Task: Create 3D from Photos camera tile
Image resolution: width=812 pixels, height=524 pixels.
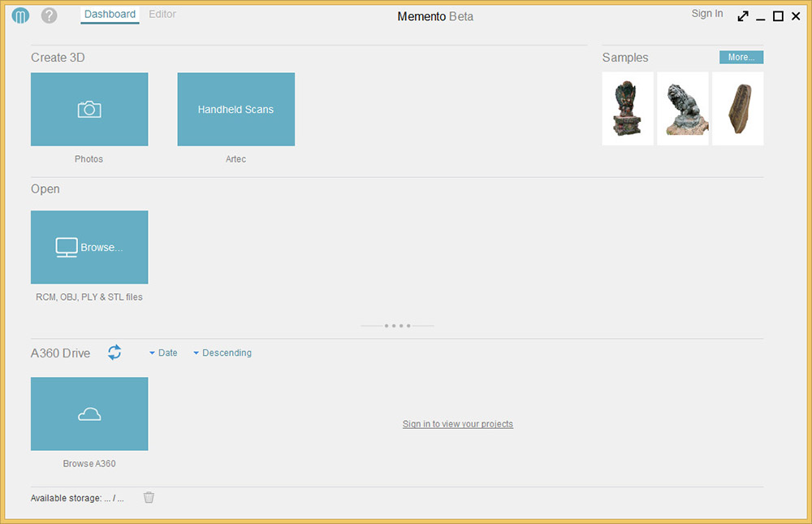Action: pos(89,110)
